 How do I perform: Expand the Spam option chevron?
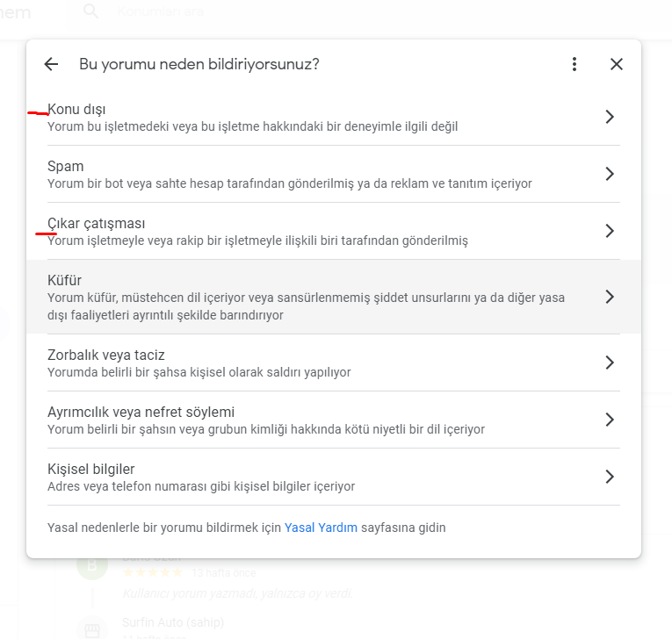[610, 174]
